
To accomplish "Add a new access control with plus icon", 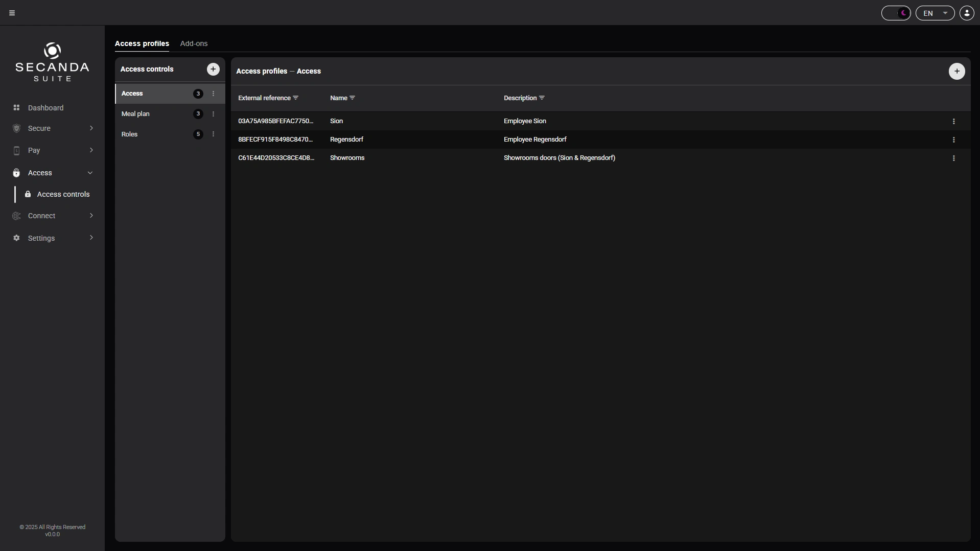I will tap(213, 70).
